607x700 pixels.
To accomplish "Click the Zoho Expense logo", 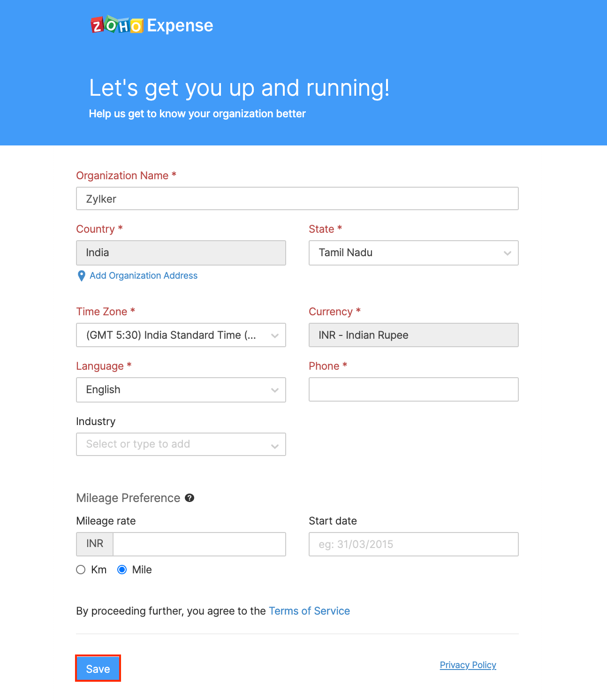I will [152, 25].
